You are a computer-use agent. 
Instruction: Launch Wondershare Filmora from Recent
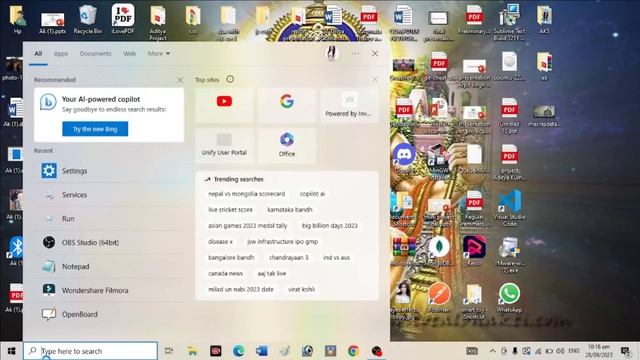pos(109,290)
